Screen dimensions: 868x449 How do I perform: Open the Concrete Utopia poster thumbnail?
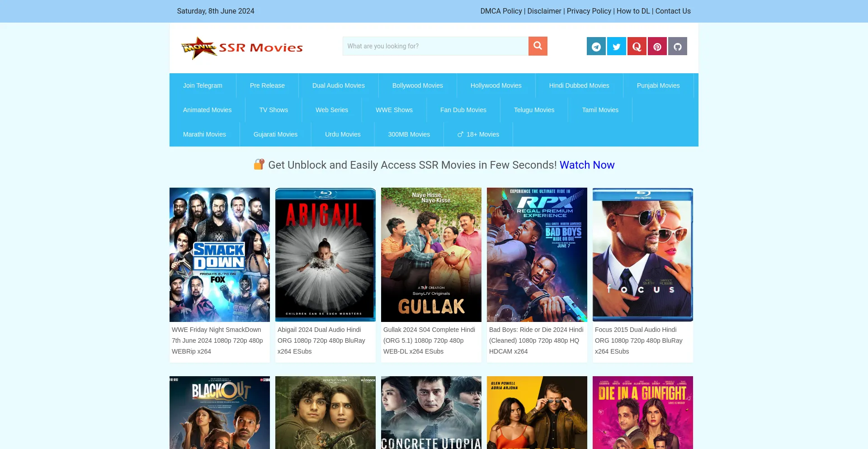(x=431, y=412)
